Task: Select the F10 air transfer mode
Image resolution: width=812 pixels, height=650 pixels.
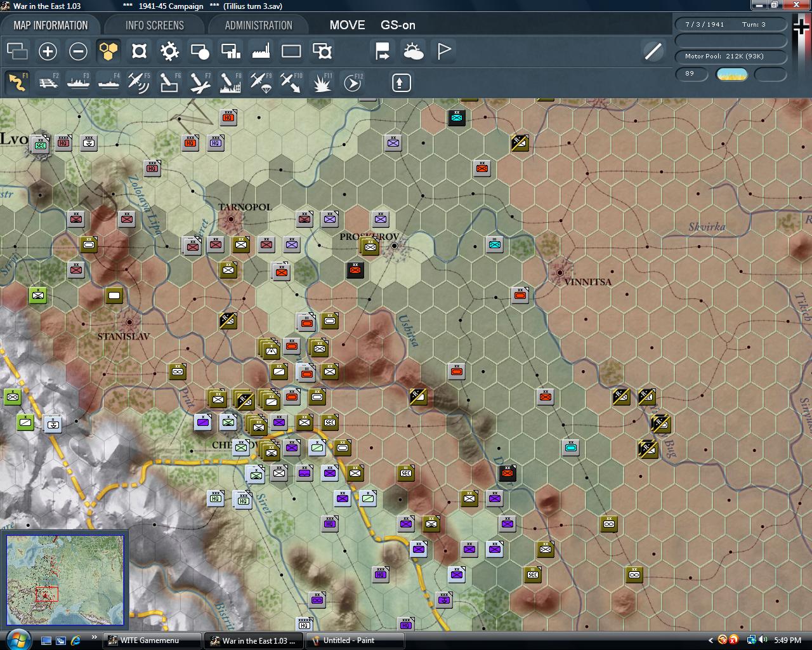Action: pyautogui.click(x=291, y=83)
